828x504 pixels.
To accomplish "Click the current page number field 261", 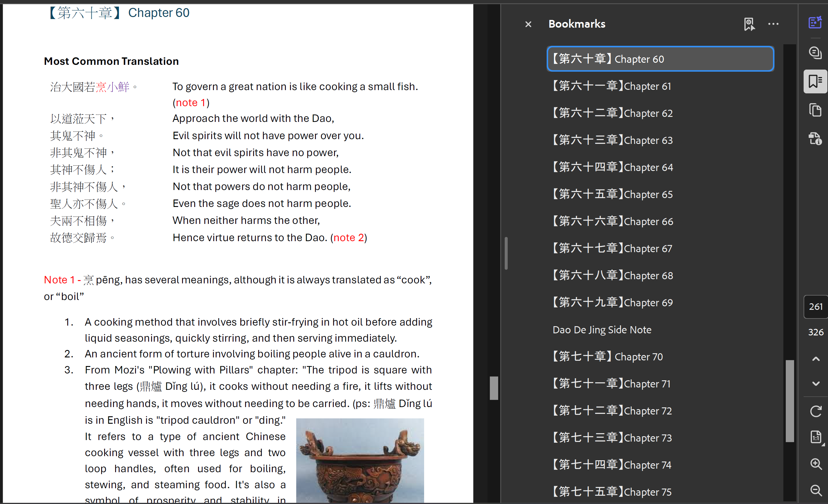I will pyautogui.click(x=815, y=307).
